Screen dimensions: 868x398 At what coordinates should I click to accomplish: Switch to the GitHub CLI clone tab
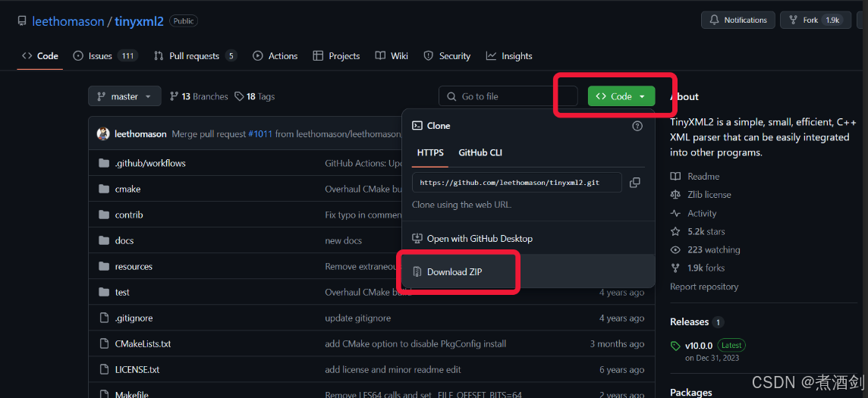[480, 153]
